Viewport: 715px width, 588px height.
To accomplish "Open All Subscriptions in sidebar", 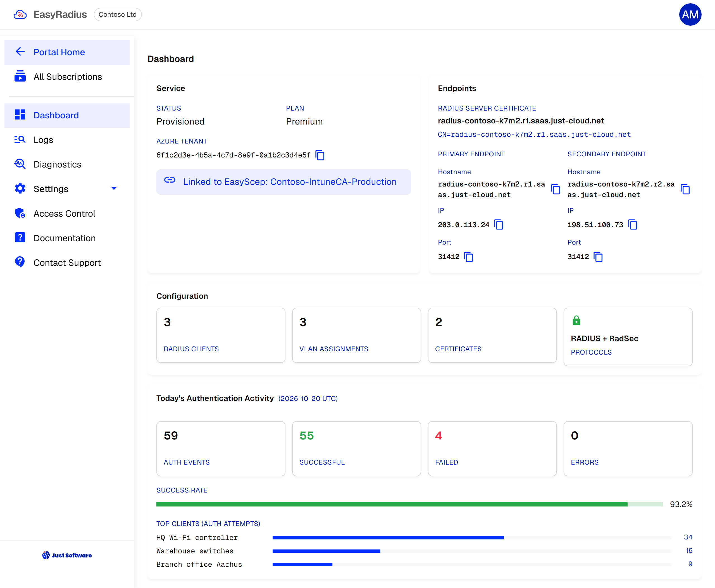I will (x=67, y=77).
